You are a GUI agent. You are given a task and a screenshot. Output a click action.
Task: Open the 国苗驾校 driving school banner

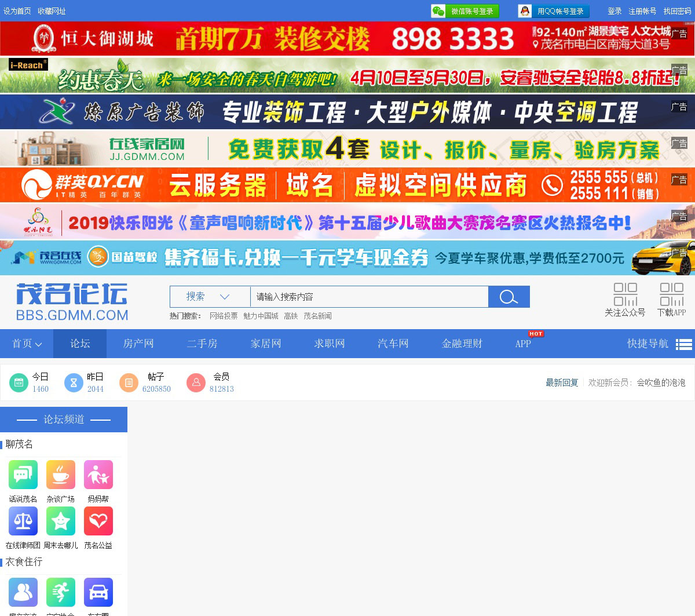(348, 258)
